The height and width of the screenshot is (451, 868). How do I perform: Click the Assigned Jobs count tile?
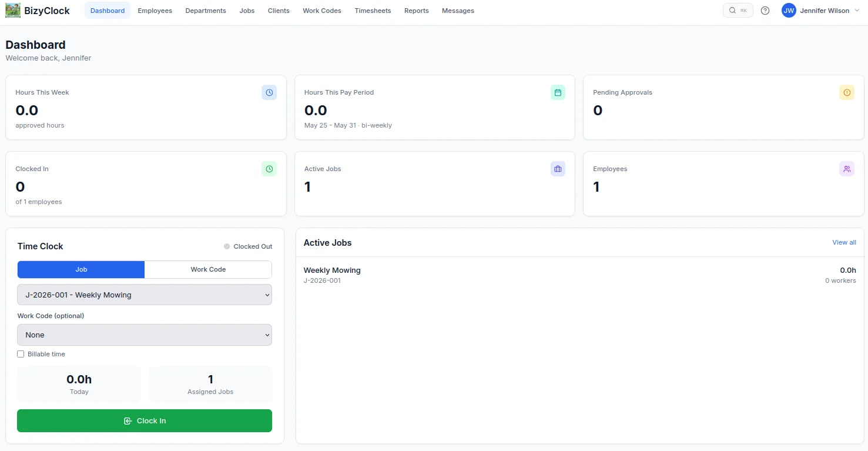tap(210, 384)
